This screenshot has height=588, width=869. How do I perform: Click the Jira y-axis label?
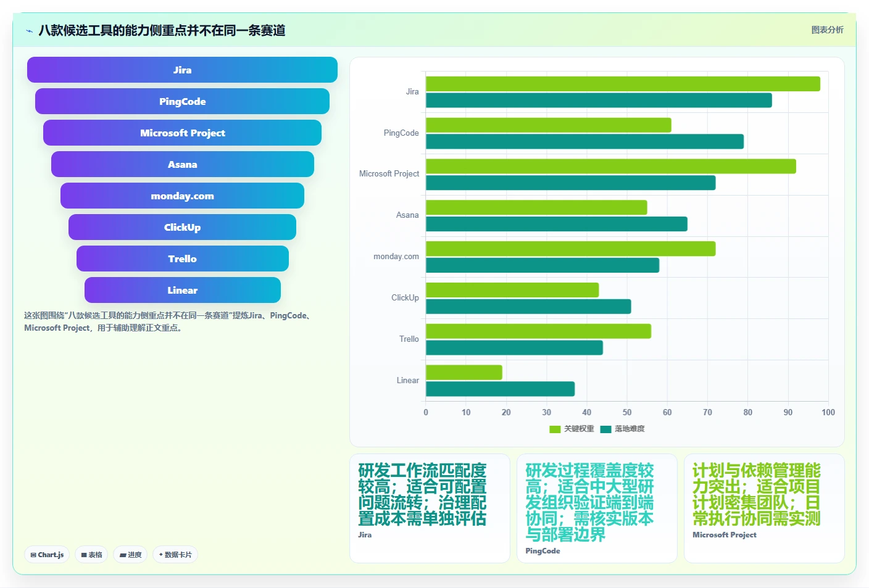click(x=412, y=92)
